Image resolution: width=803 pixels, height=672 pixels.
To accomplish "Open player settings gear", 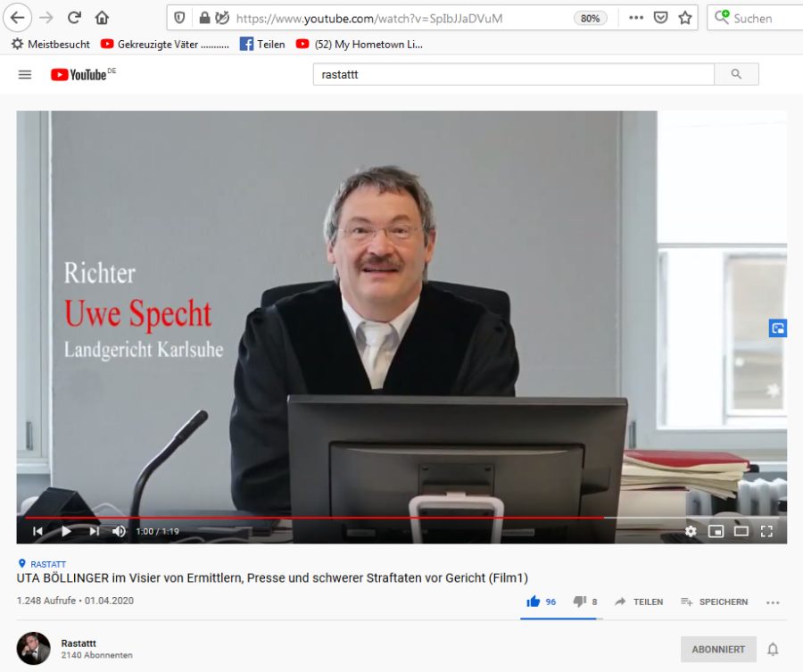I will (691, 531).
